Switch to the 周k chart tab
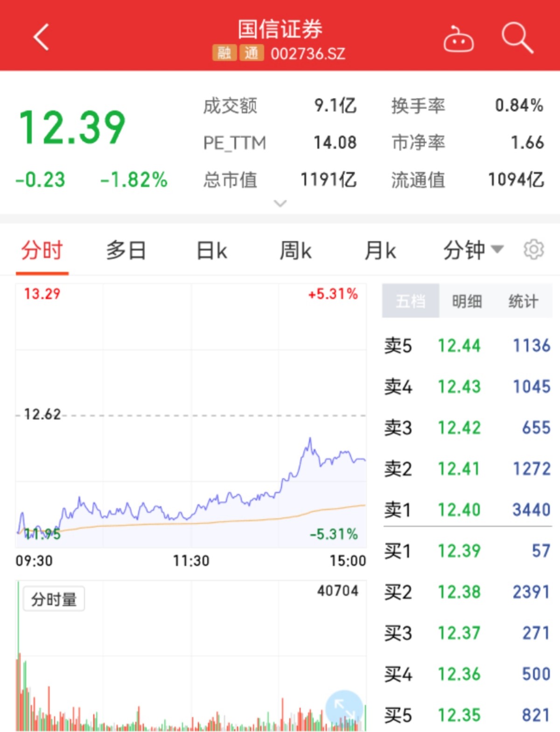Screen dimensions: 560x732 [x=295, y=251]
